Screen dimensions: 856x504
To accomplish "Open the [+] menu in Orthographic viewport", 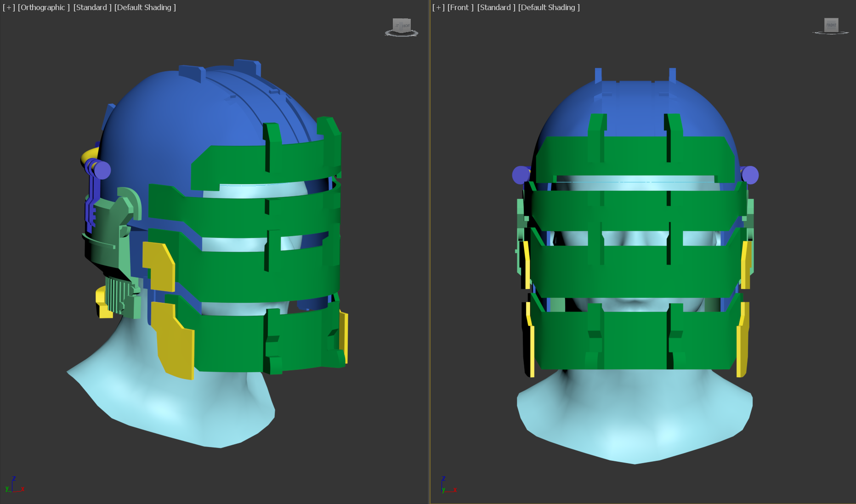I will click(x=9, y=7).
